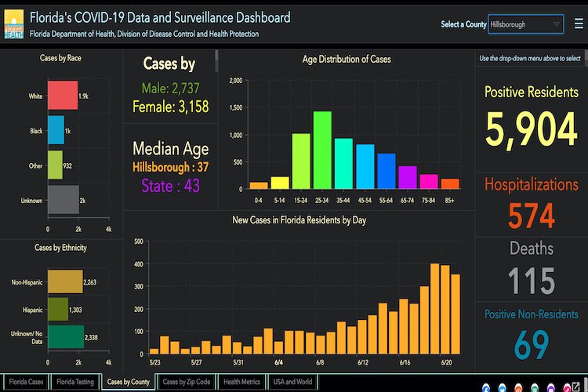The height and width of the screenshot is (392, 588).
Task: Click the county dropdown arrow
Action: (x=557, y=24)
